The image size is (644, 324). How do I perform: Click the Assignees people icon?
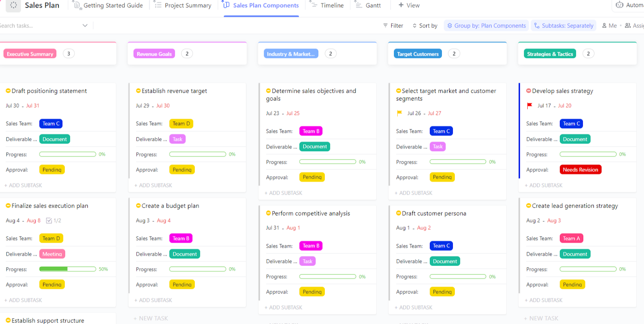pos(628,26)
